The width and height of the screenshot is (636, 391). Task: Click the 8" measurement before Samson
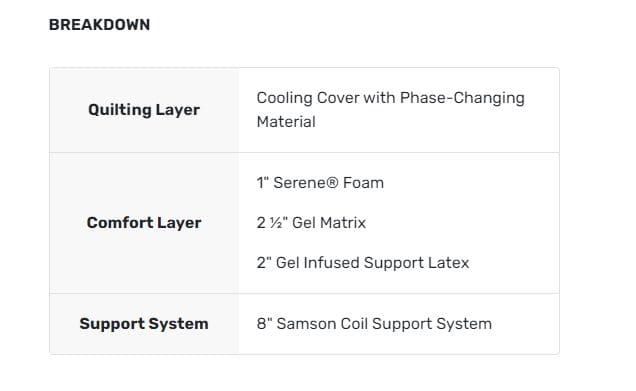(x=264, y=324)
